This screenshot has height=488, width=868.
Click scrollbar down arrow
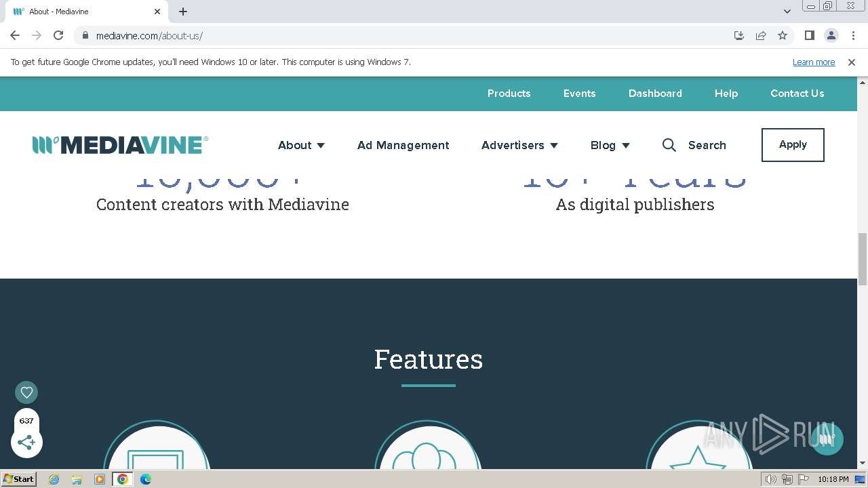[x=863, y=464]
